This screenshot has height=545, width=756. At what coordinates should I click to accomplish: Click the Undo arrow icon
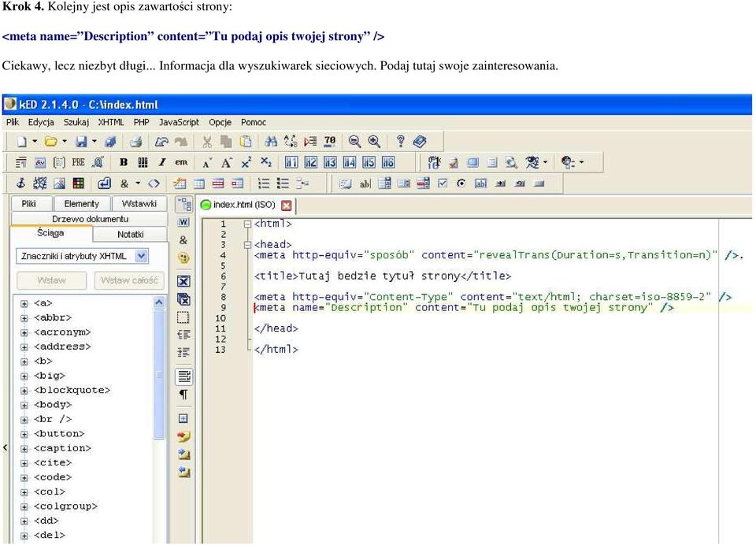tap(161, 141)
